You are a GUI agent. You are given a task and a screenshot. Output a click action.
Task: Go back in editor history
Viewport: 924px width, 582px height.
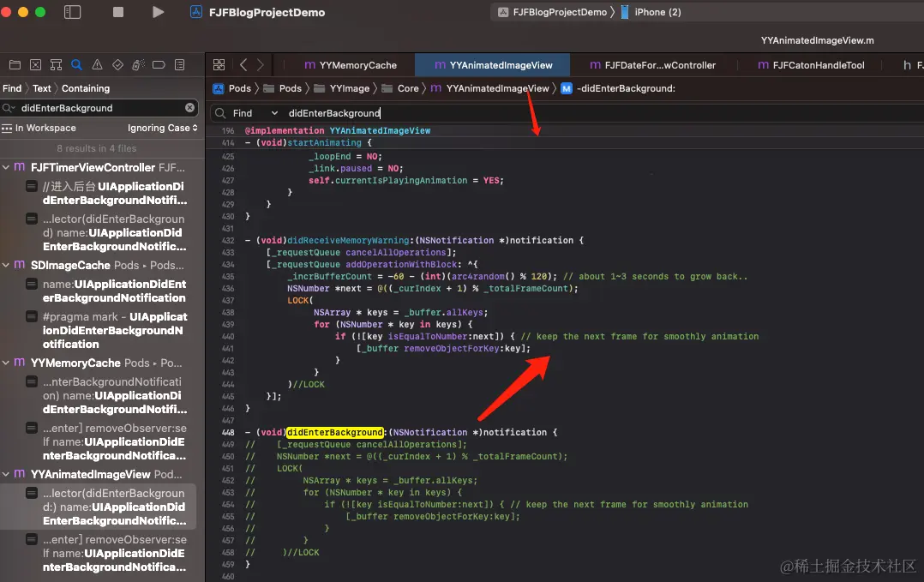(243, 65)
